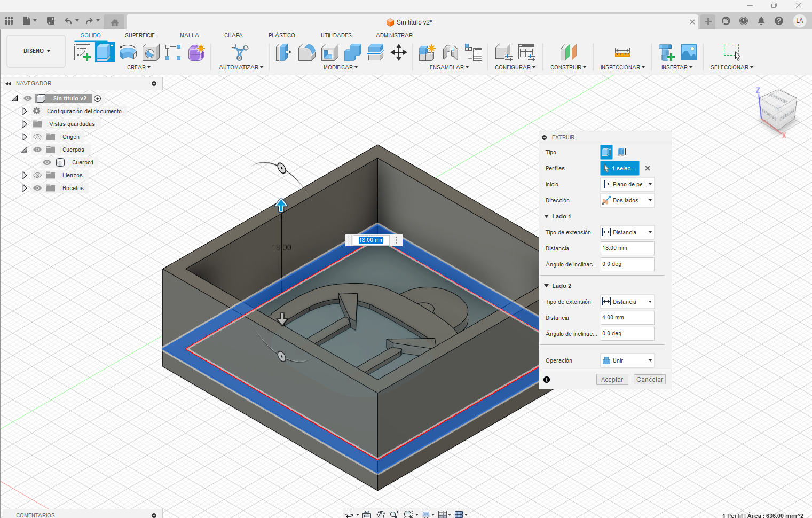Screen dimensions: 812x518
Task: Click the Save icon
Action: [51, 21]
